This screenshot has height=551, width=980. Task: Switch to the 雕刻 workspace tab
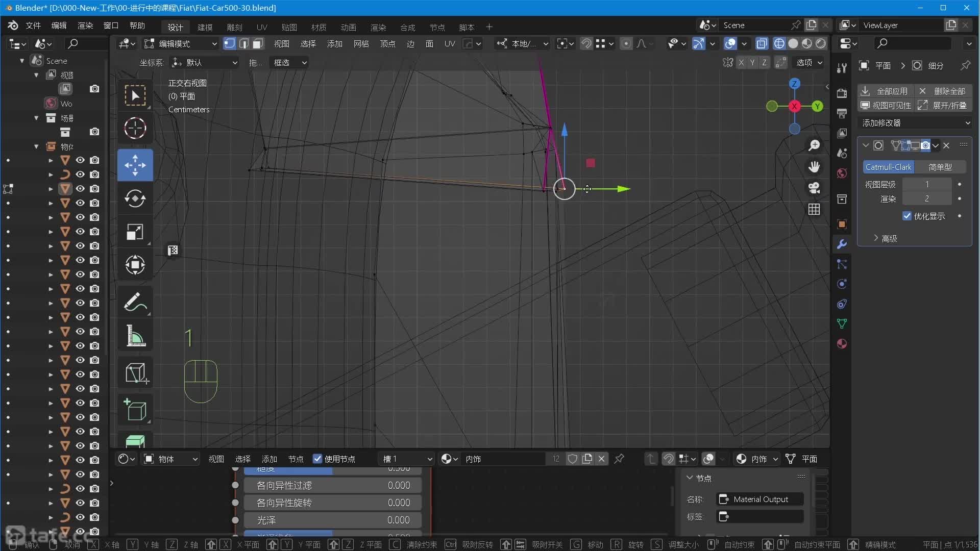click(234, 27)
